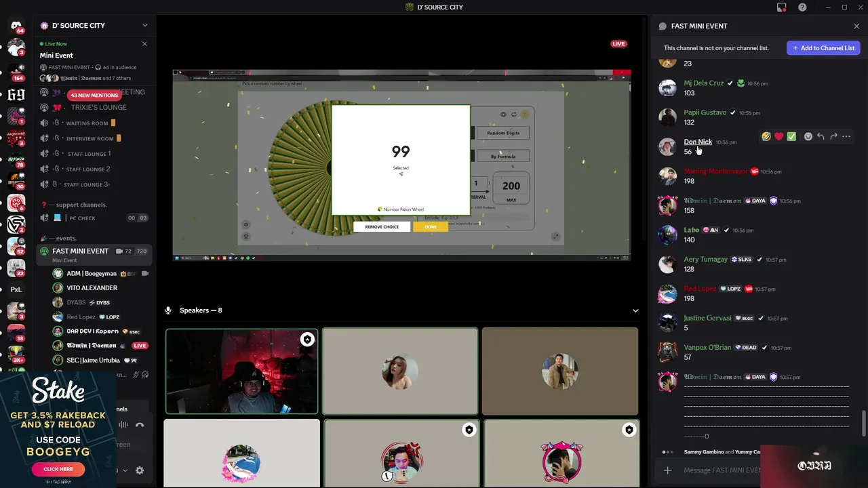Click REMOVE CHOICE in the wheel result

382,227
